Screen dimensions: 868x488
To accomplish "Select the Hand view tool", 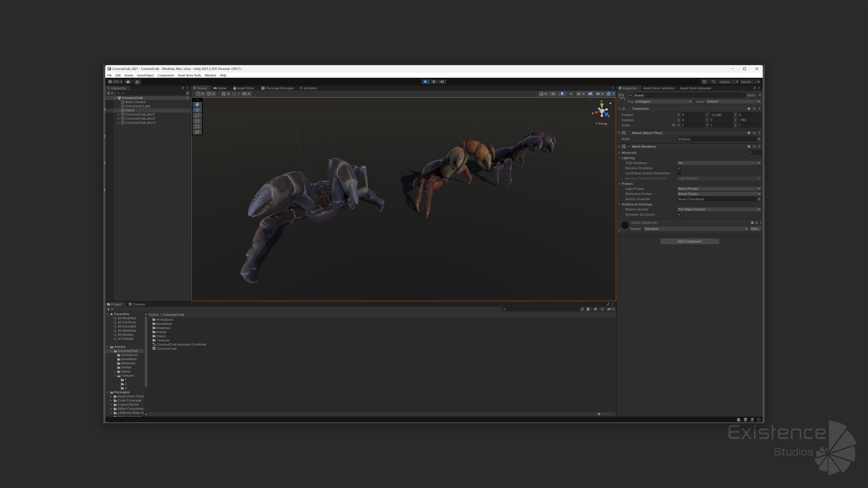I will coord(197,104).
